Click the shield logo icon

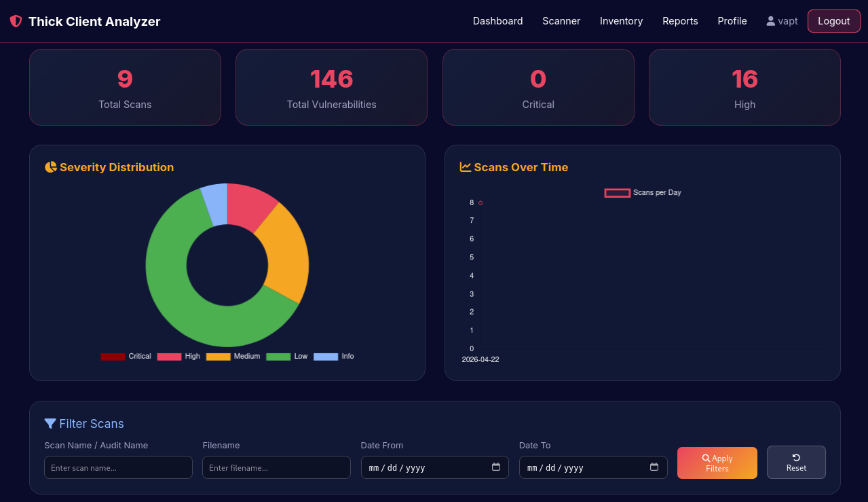click(x=16, y=21)
